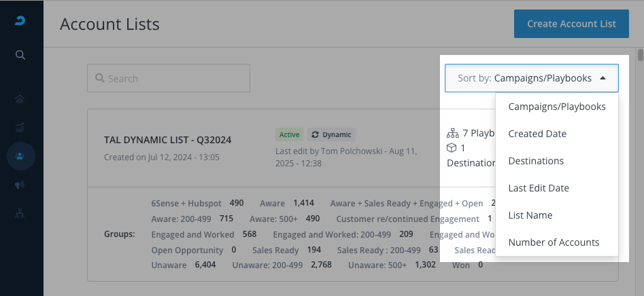644x296 pixels.
Task: Open the analytics chart icon in the sidebar
Action: pyautogui.click(x=21, y=127)
